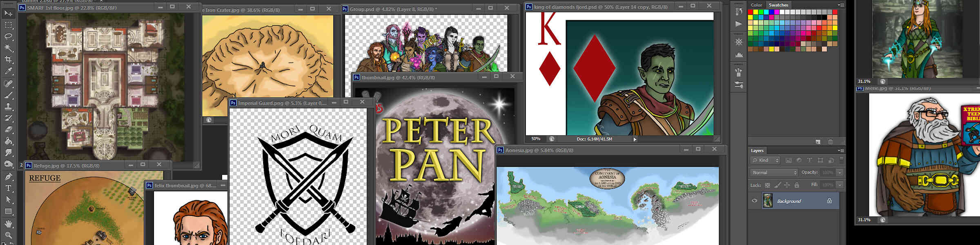This screenshot has height=245, width=980.
Task: Activate the Aonesia.jpg window title
Action: click(539, 150)
